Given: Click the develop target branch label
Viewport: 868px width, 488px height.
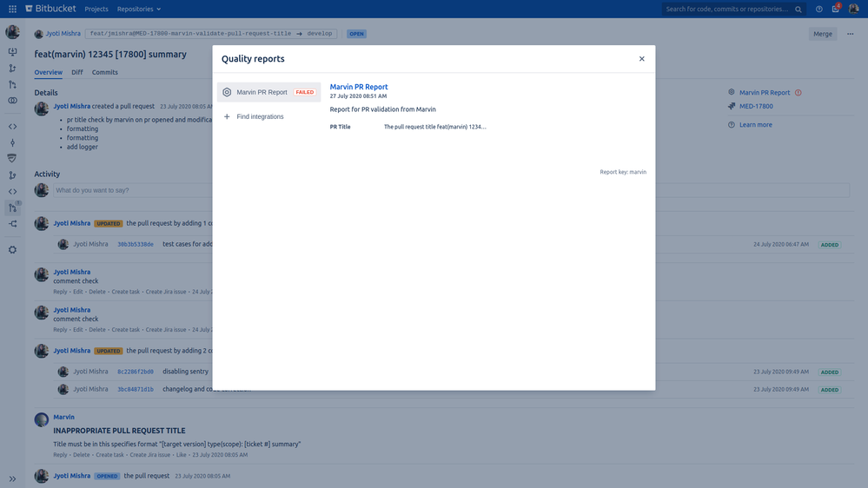Looking at the screenshot, I should (x=320, y=34).
